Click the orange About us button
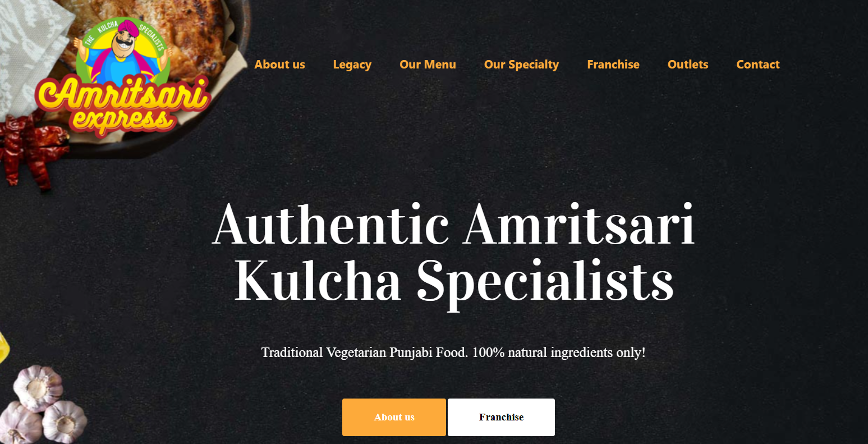 pyautogui.click(x=394, y=417)
